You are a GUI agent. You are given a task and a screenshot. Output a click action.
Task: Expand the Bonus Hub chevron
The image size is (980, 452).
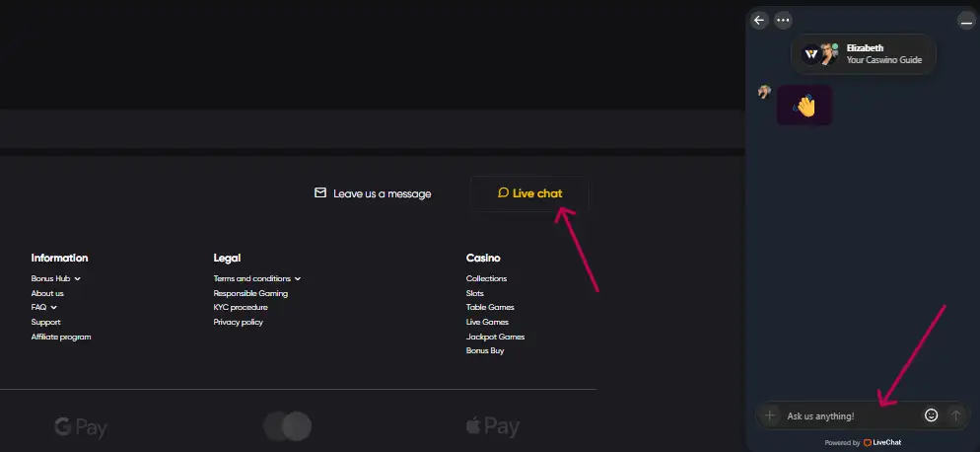coord(77,278)
